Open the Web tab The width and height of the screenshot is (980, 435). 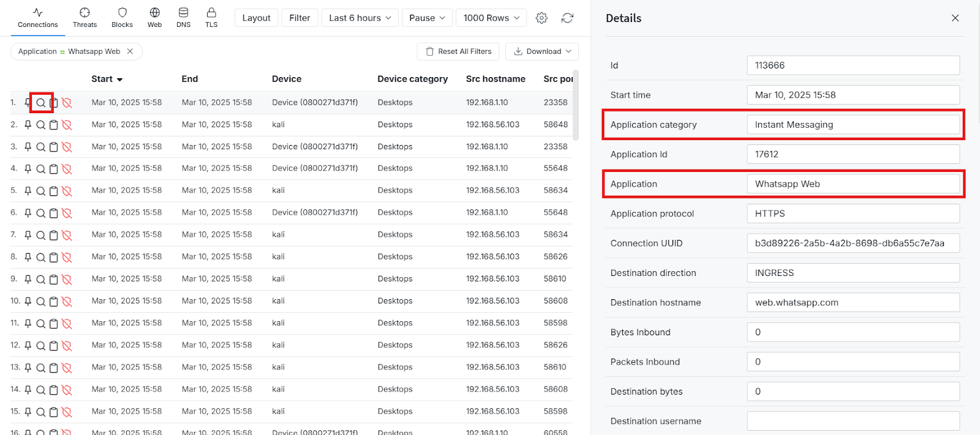point(154,18)
